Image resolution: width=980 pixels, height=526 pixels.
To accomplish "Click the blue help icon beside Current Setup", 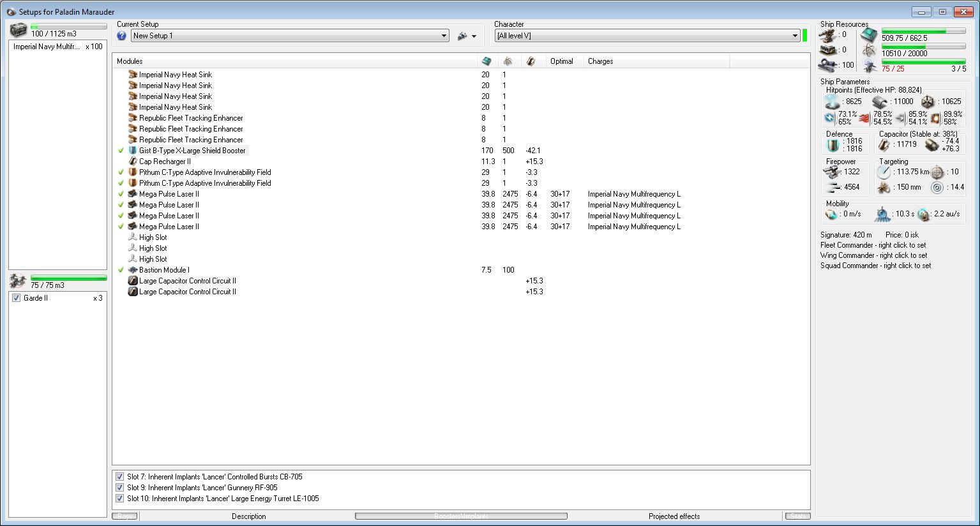I will [121, 36].
